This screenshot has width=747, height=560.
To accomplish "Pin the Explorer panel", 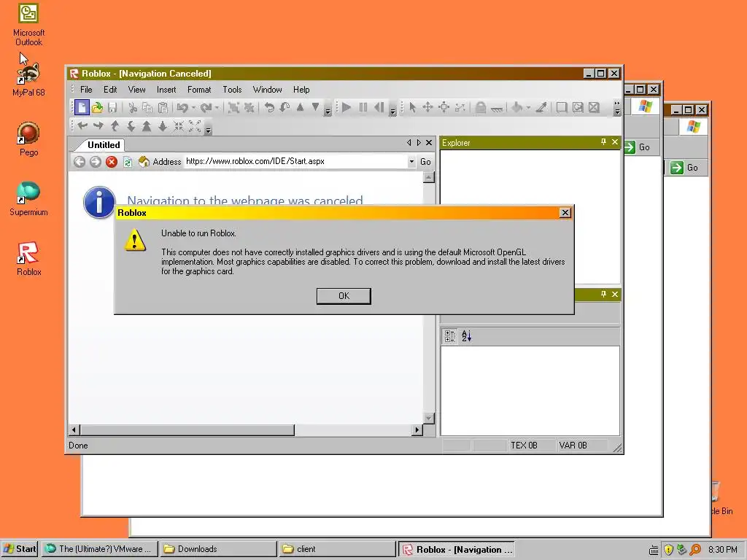I will [603, 142].
